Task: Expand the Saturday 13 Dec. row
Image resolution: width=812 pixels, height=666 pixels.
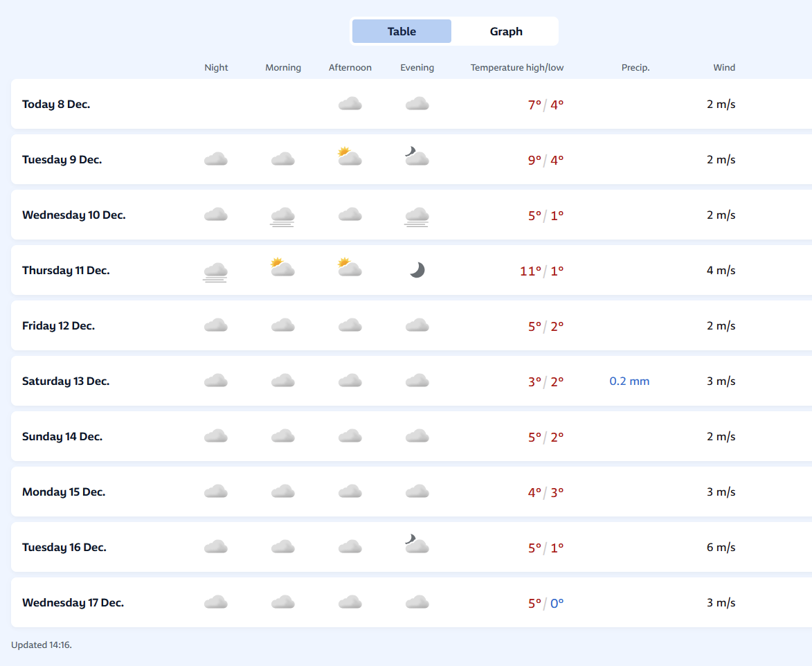Action: [411, 381]
